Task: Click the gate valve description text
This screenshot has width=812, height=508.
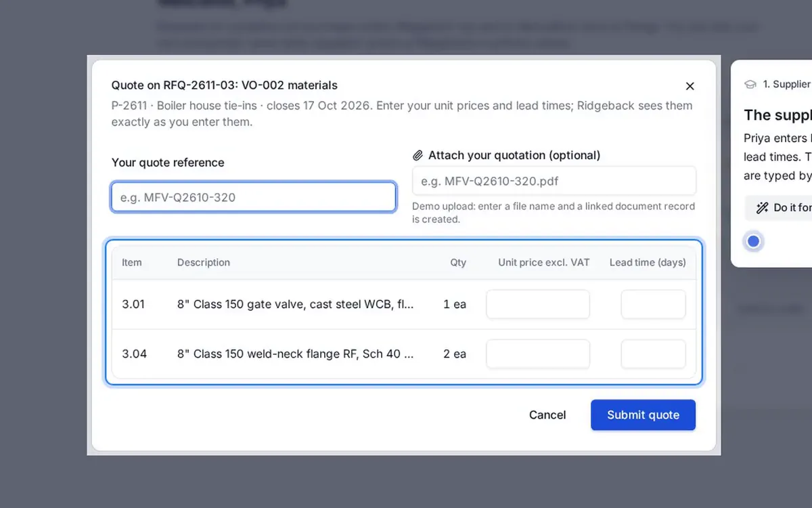Action: point(295,304)
